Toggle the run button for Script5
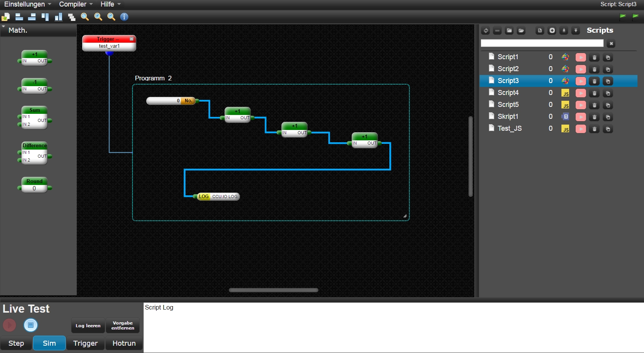 581,105
